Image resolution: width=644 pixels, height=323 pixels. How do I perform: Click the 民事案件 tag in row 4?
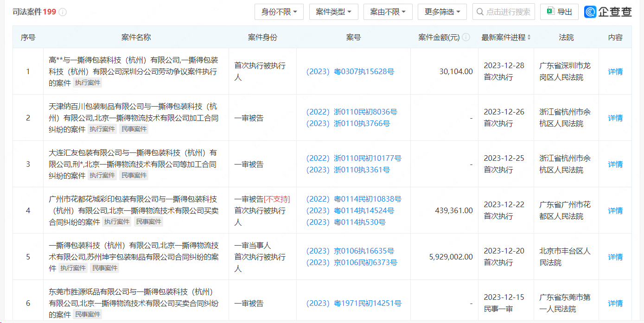click(x=148, y=222)
